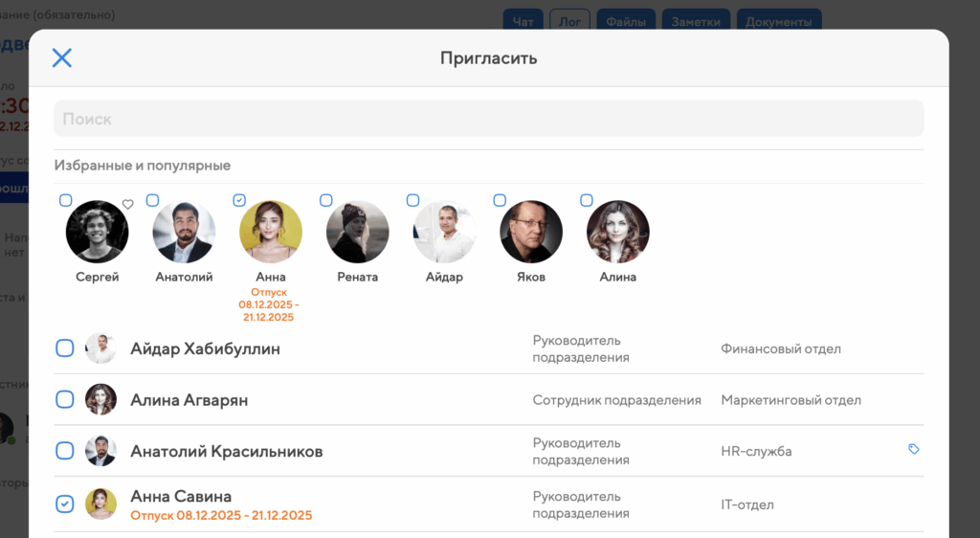Image resolution: width=980 pixels, height=538 pixels.
Task: Uncheck the Анна Савина checkbox
Action: (x=64, y=504)
